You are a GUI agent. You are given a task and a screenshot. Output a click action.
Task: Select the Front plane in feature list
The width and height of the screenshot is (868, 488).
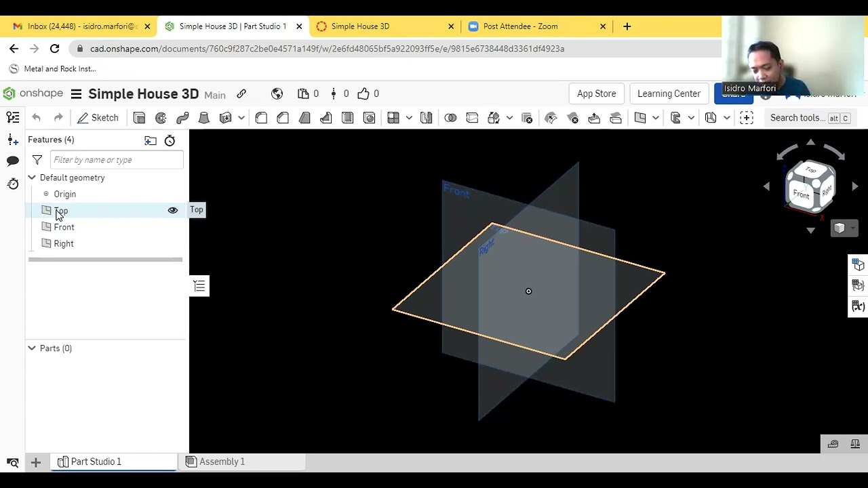[x=64, y=227]
